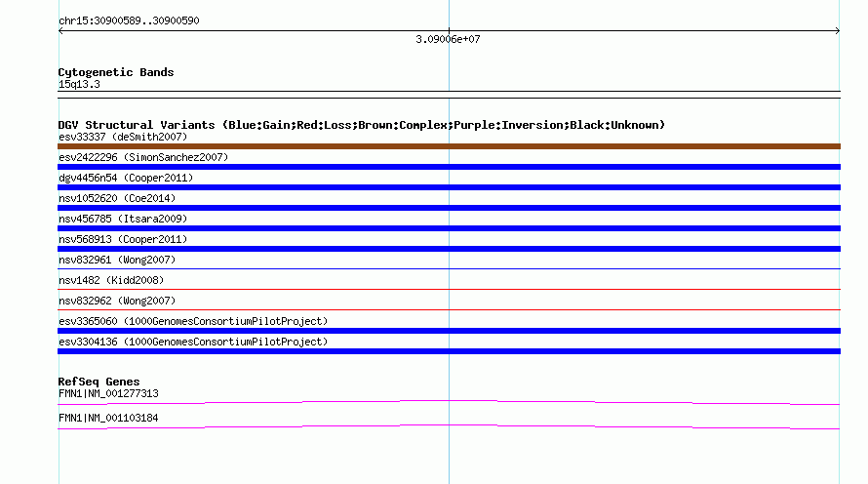Screen dimensions: 868x484
Task: Click the right arrowhead of the ruler
Action: click(x=838, y=31)
